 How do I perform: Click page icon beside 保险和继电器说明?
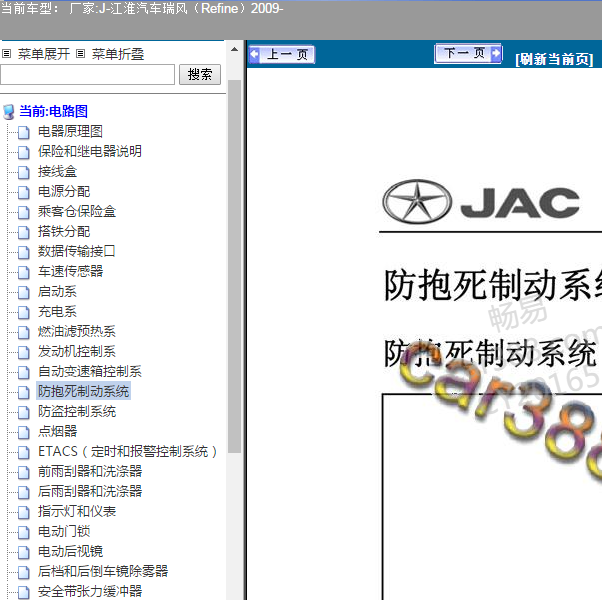[x=24, y=152]
